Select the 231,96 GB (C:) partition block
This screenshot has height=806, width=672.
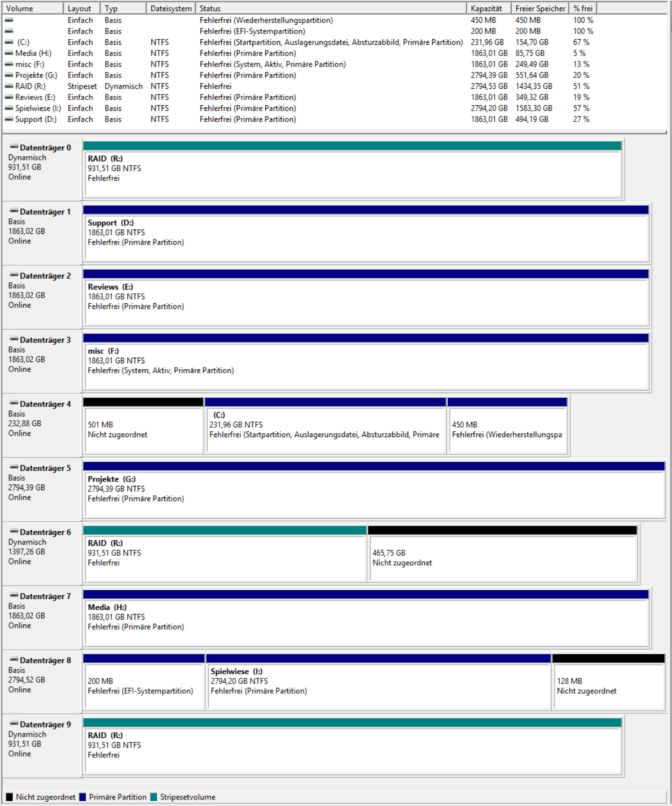pyautogui.click(x=325, y=425)
